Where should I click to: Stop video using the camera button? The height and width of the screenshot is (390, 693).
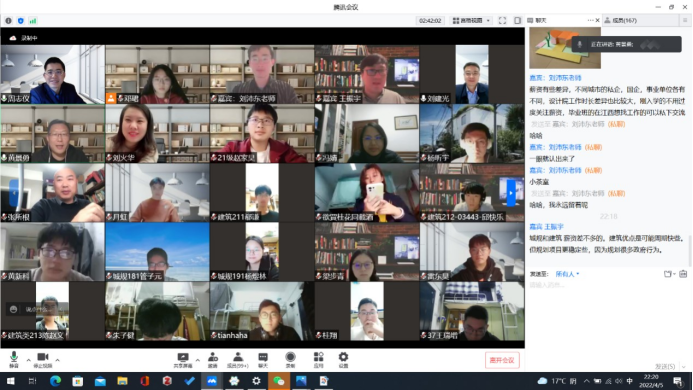[x=42, y=359]
